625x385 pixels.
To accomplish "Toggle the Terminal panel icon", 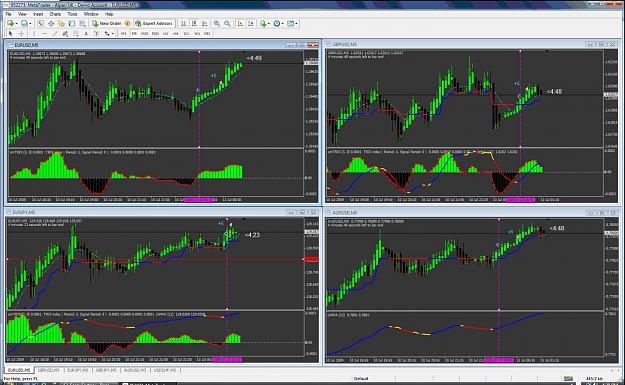I will 72,24.
